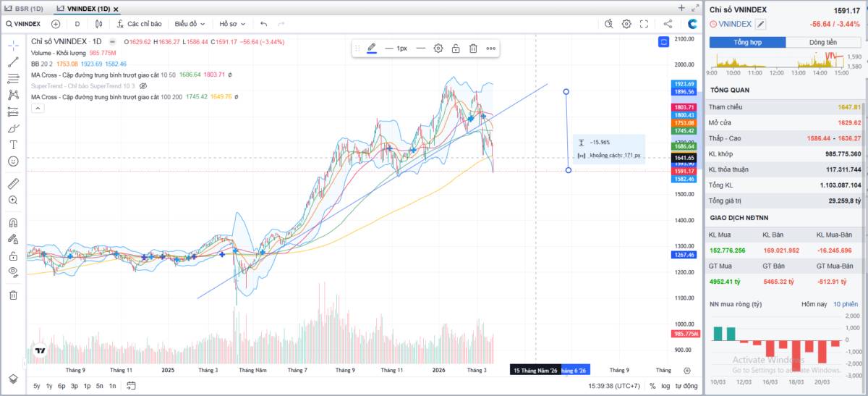Toggle magnet mode for drawings
Screen dimensions: 868x396
(13, 222)
